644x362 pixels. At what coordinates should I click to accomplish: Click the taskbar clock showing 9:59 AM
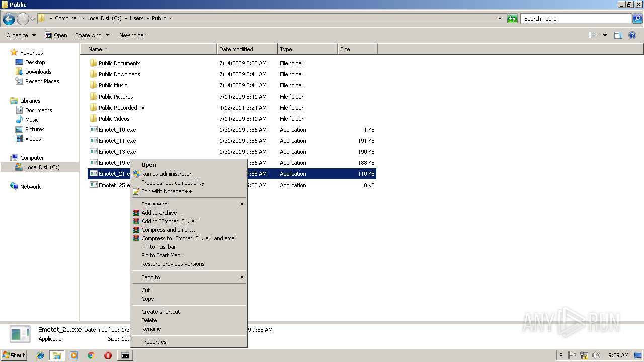(618, 355)
